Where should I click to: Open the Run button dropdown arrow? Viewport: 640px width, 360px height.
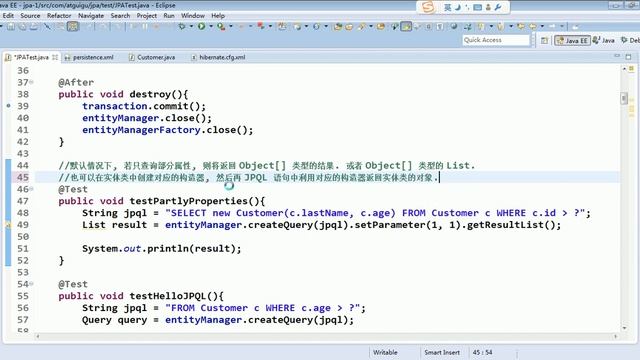tap(211, 27)
